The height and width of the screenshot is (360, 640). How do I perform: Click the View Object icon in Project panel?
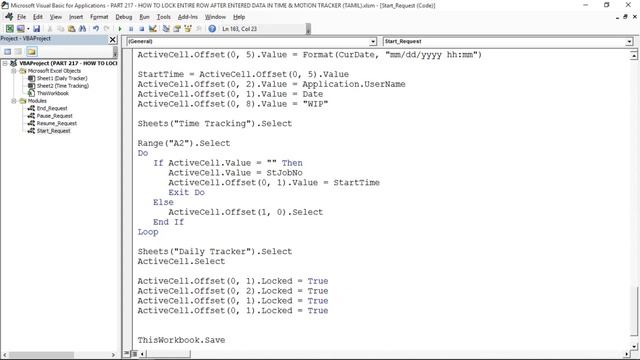pyautogui.click(x=18, y=51)
